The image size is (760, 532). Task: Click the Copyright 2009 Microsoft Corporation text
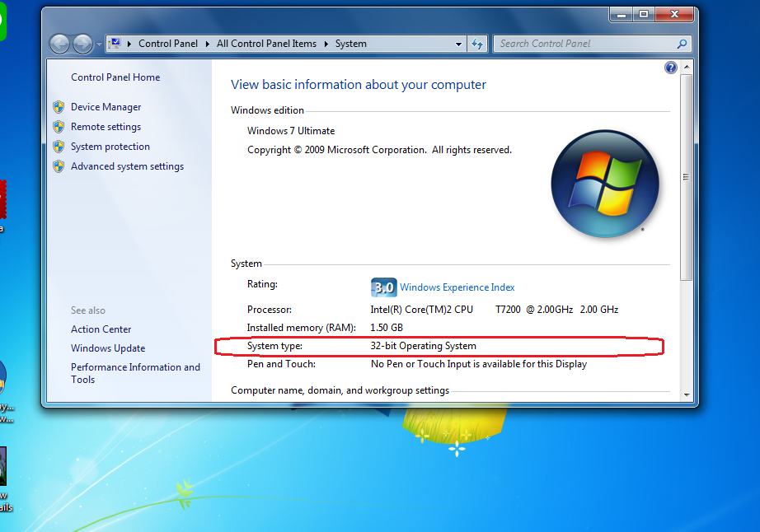379,150
